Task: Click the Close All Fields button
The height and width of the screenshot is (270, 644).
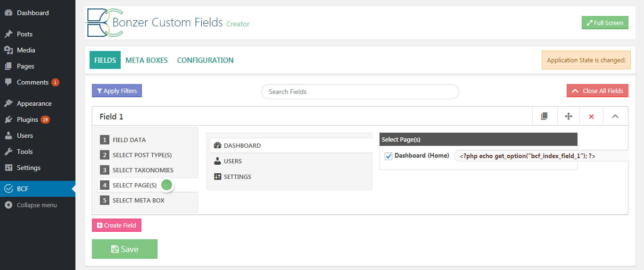Action: [597, 91]
